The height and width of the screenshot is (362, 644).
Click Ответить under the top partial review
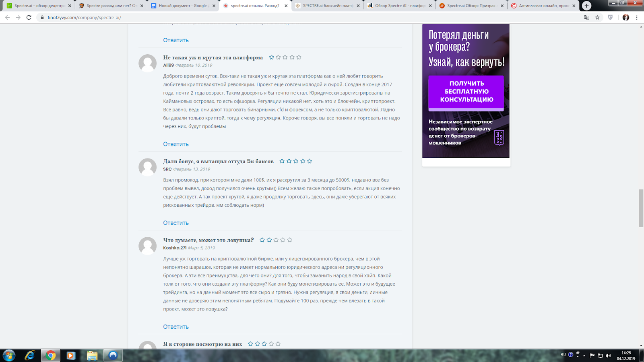176,40
